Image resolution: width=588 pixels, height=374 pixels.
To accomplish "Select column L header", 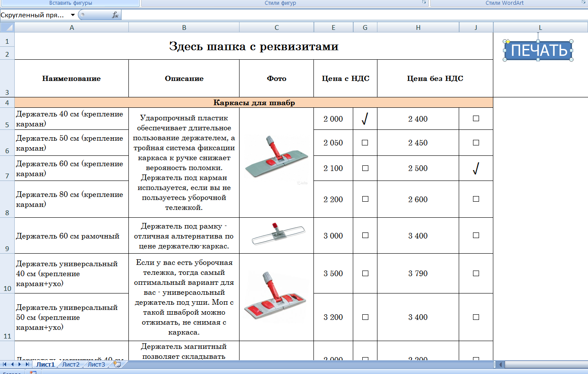I will coord(540,28).
